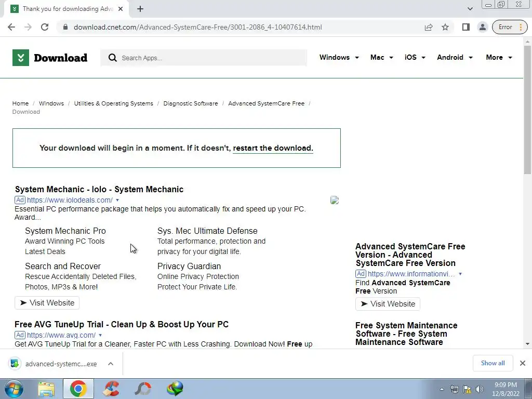Expand the iOS menu dropdown
This screenshot has width=532, height=399.
[x=415, y=57]
